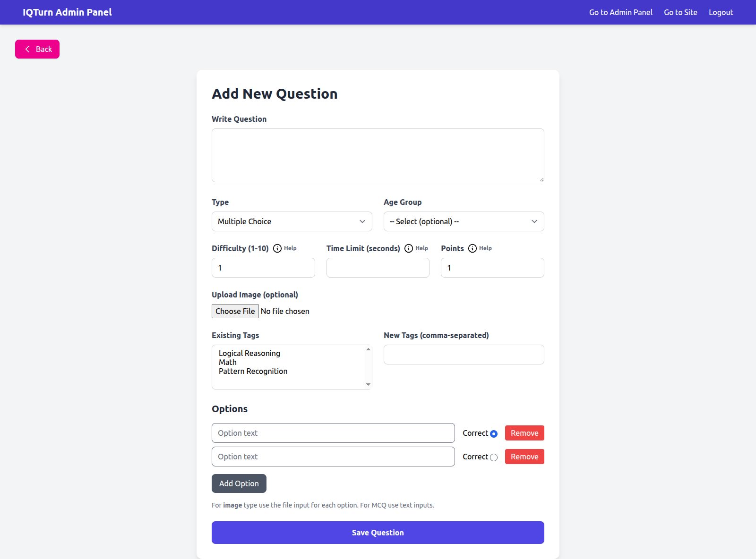Image resolution: width=756 pixels, height=559 pixels.
Task: Open the Age Group dropdown
Action: [464, 221]
